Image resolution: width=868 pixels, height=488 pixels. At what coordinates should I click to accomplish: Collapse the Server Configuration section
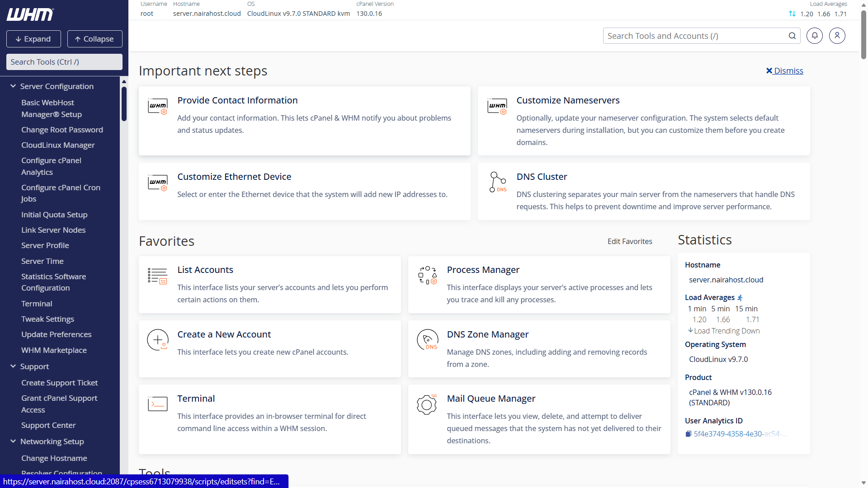pyautogui.click(x=13, y=86)
